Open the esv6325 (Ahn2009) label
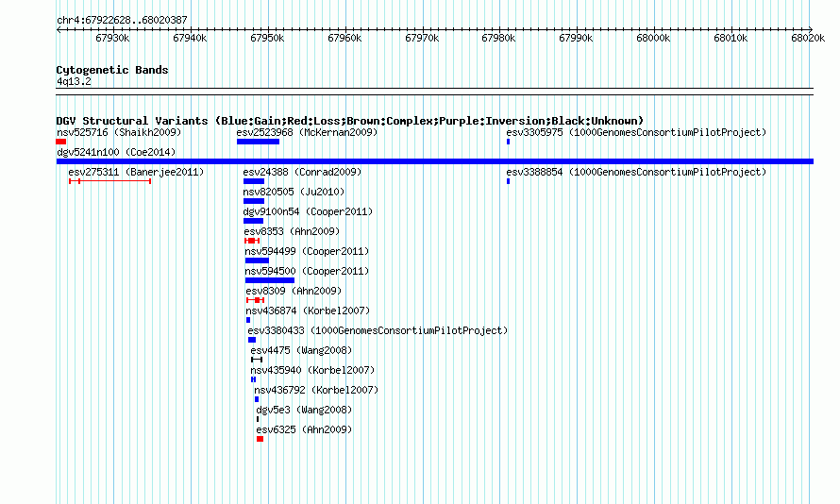Viewport: 840px width, 504px height. click(304, 429)
